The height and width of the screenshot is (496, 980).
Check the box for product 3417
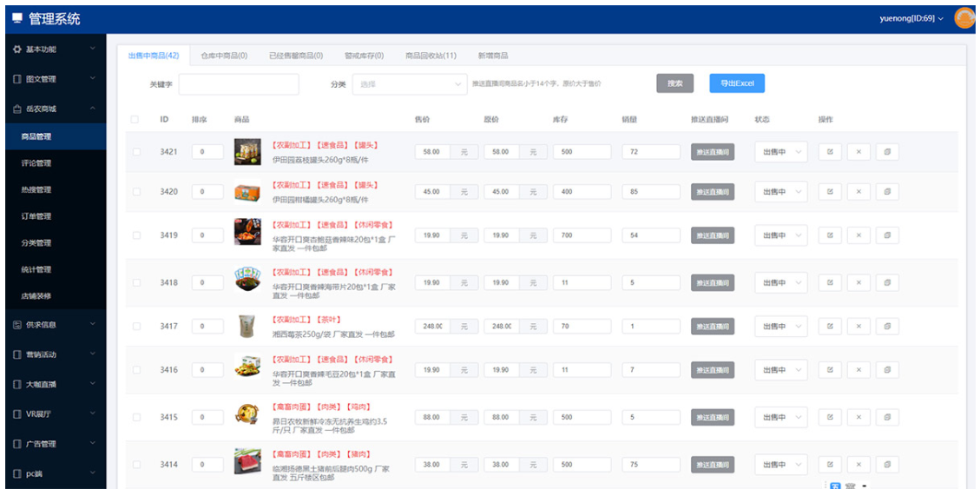136,327
